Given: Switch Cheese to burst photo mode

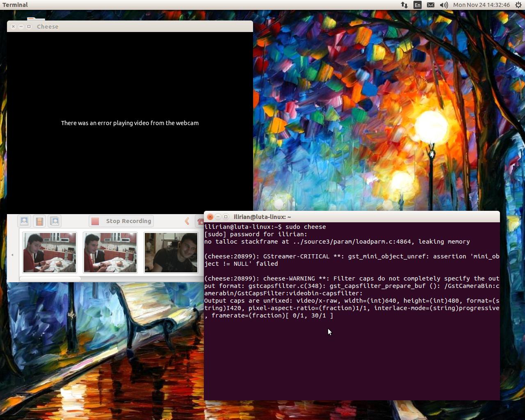Looking at the screenshot, I should 55,221.
